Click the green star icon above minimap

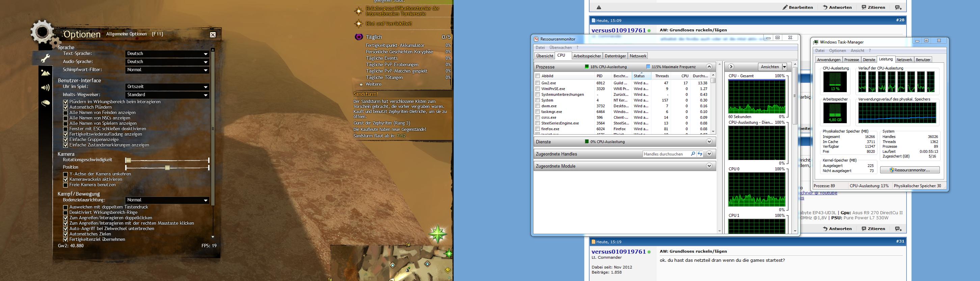tap(438, 234)
